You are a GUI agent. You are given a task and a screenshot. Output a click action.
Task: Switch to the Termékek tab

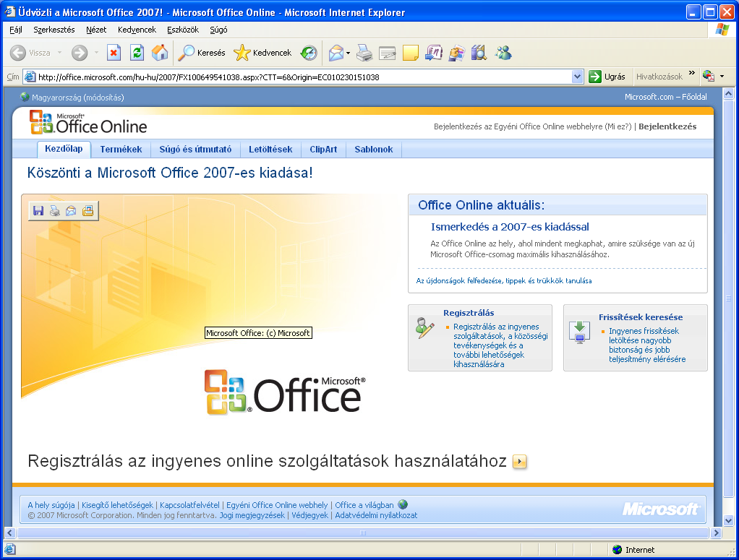coord(121,150)
